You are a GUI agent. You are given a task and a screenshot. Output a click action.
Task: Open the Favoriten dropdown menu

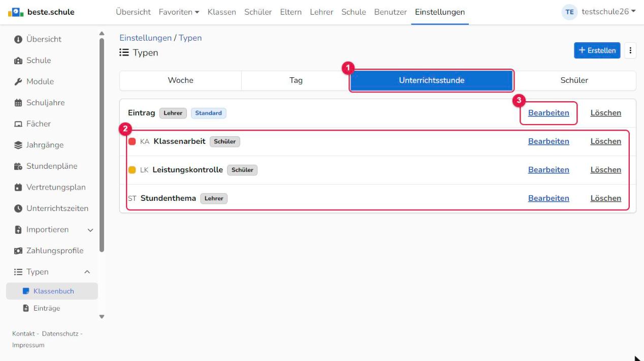180,12
